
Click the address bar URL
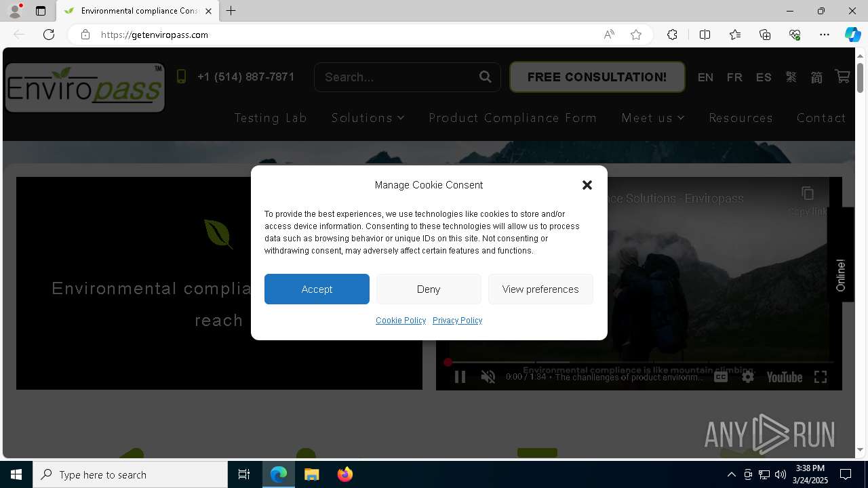pos(155,35)
